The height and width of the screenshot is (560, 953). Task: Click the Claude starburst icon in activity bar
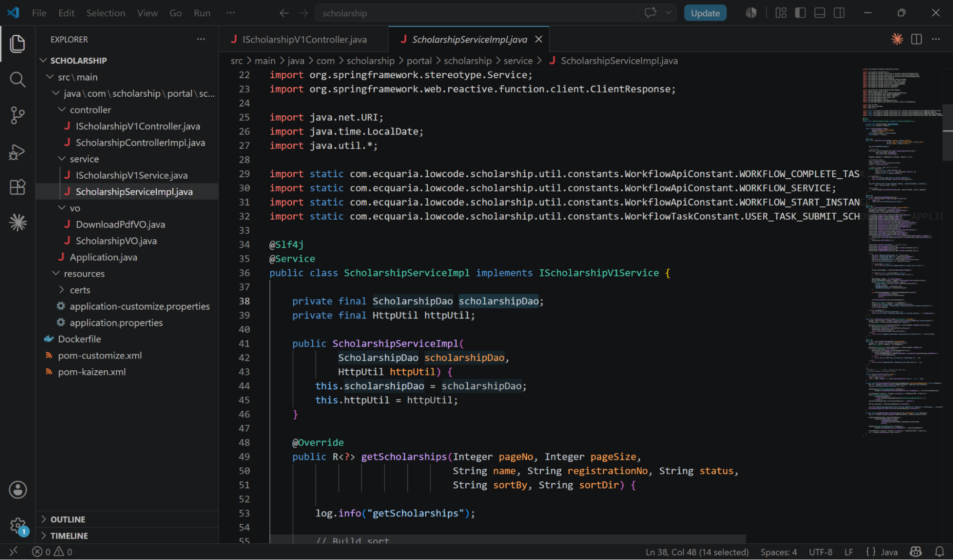click(18, 223)
